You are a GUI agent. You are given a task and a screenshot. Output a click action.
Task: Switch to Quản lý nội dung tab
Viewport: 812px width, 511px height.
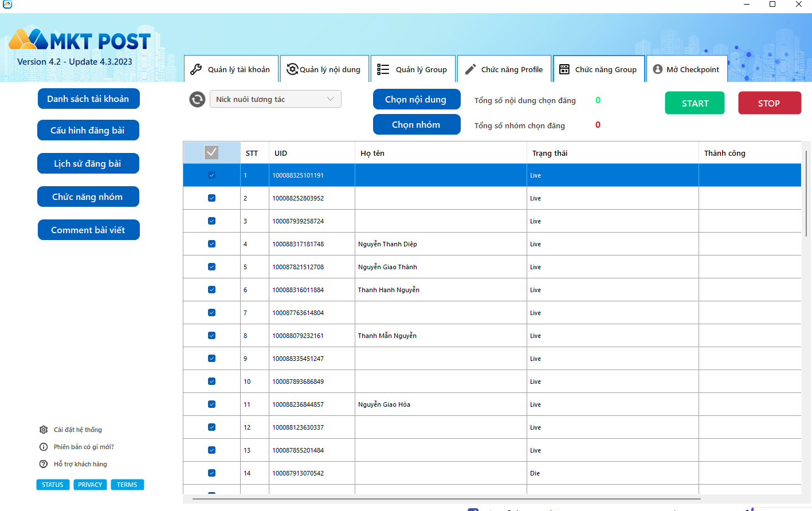(x=324, y=69)
